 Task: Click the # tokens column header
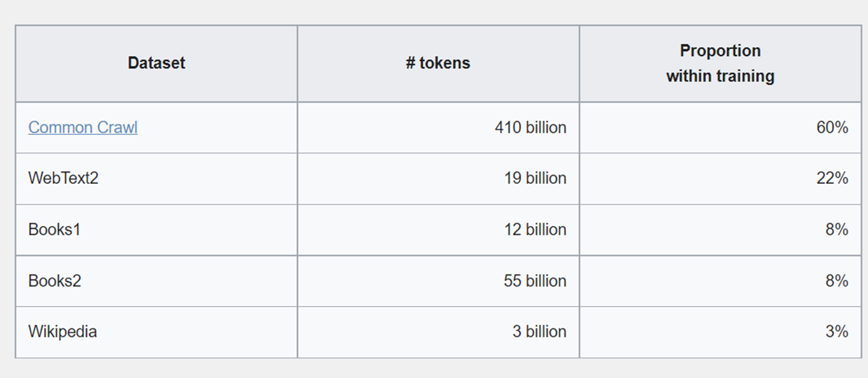(x=438, y=63)
